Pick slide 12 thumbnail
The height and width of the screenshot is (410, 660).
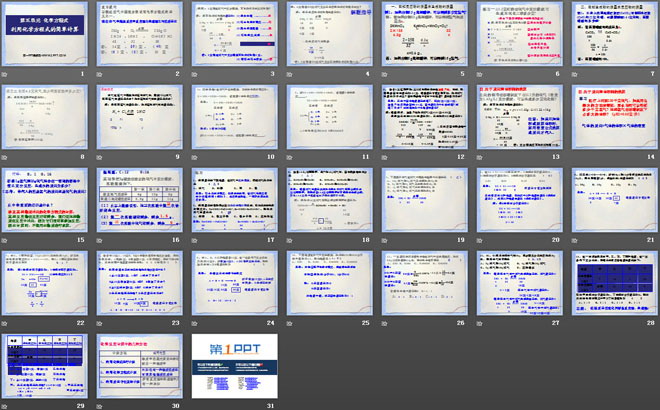424,118
